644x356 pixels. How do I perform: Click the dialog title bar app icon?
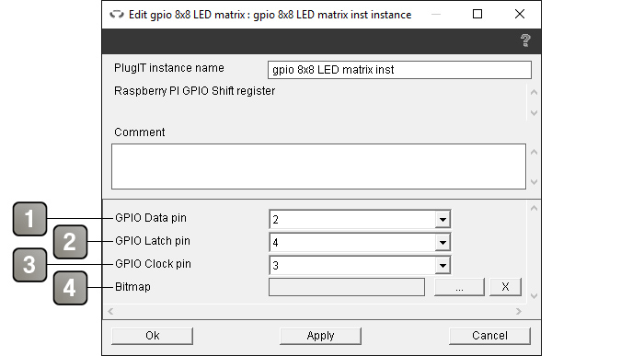(x=117, y=15)
